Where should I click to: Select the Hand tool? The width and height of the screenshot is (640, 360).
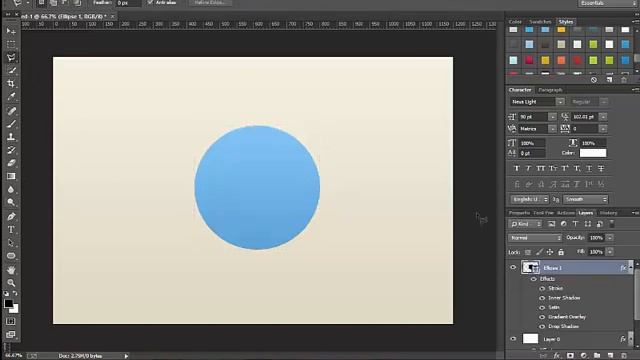click(11, 270)
